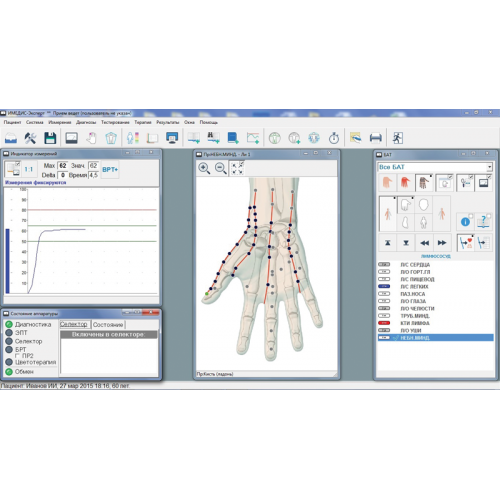The image size is (500, 500).
Task: Click the blue info icon in БАТ panel
Action: click(465, 222)
